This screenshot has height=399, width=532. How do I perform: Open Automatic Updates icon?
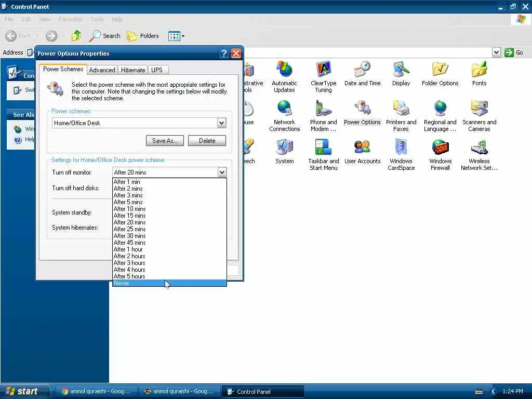click(284, 77)
